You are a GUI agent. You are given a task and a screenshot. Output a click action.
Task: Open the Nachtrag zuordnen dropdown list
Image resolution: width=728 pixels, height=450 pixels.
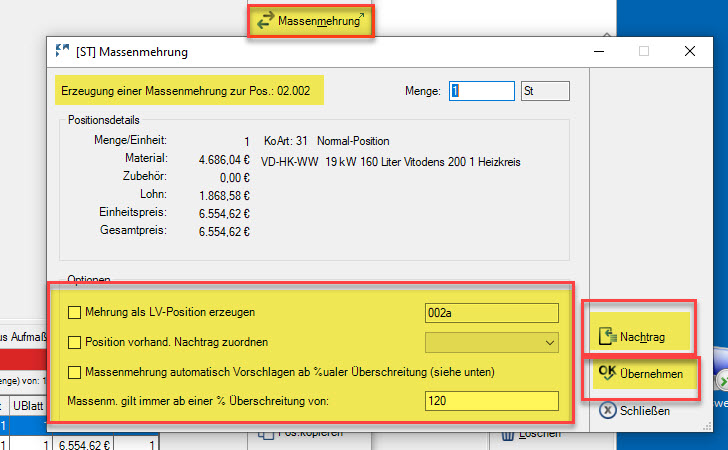click(x=549, y=343)
